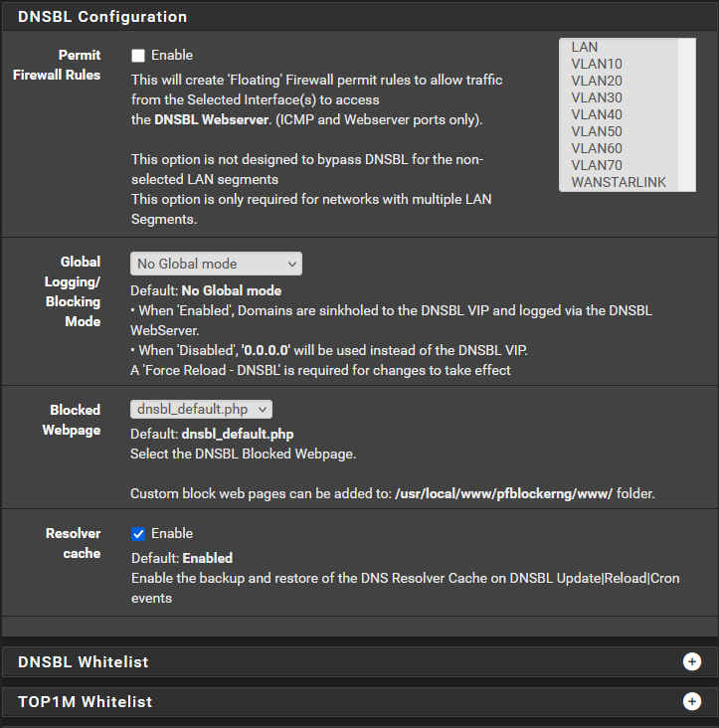This screenshot has height=728, width=719.
Task: Click the DNSBL Whitelist panel title
Action: click(84, 662)
